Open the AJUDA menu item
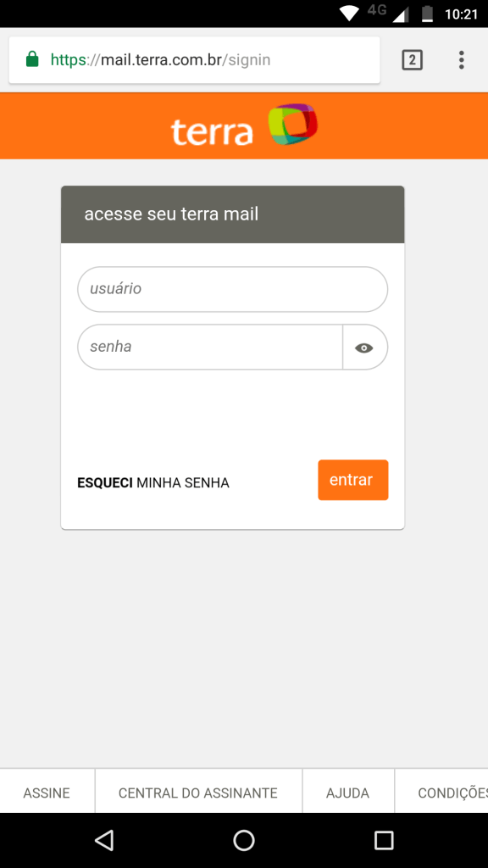Viewport: 488px width, 868px height. pyautogui.click(x=348, y=792)
